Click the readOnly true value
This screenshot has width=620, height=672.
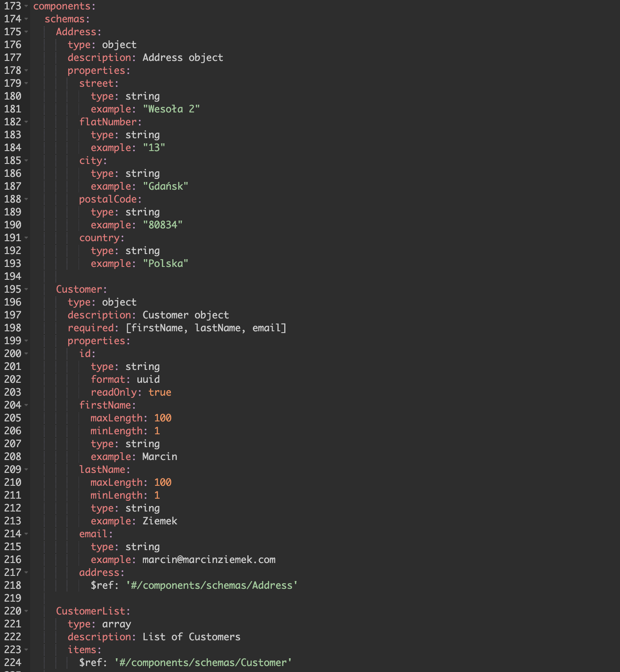click(160, 392)
